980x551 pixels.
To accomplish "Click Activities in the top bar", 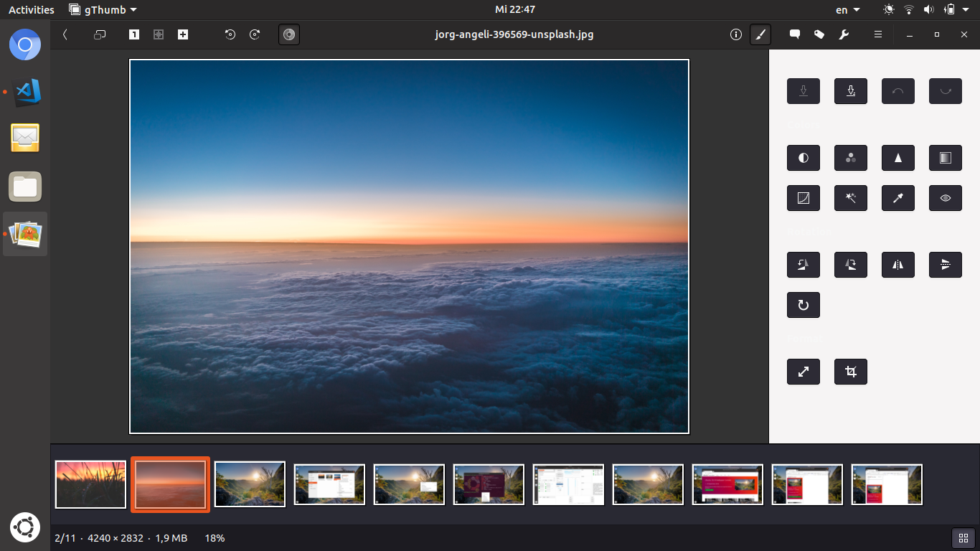I will coord(30,9).
